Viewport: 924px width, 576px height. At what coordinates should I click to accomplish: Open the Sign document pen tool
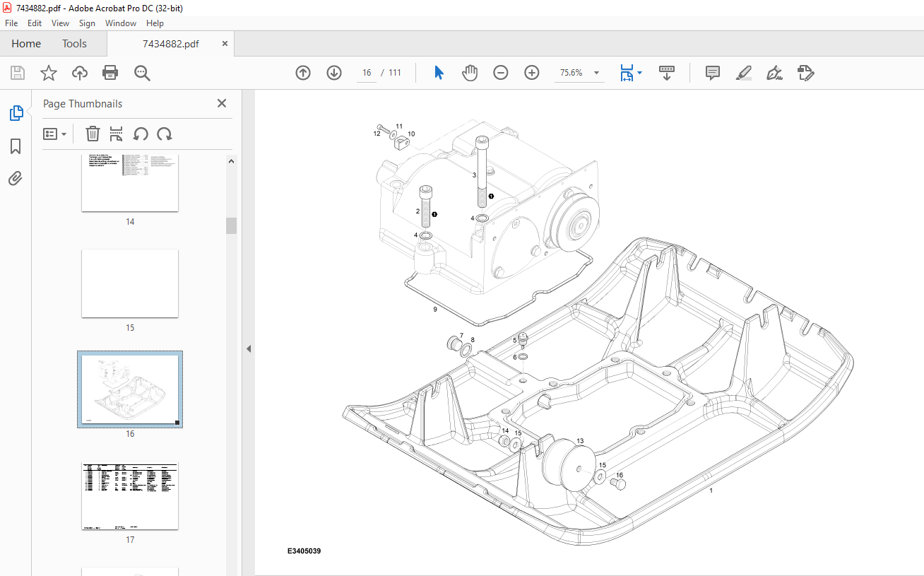(774, 73)
